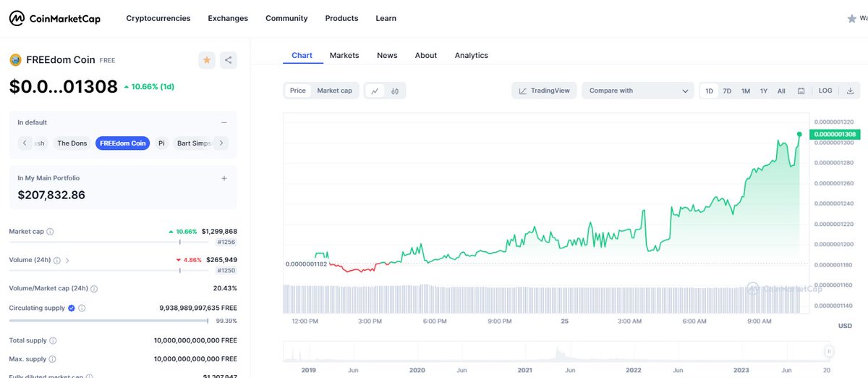Set chart range to 7D
The height and width of the screenshot is (378, 868).
pos(727,91)
